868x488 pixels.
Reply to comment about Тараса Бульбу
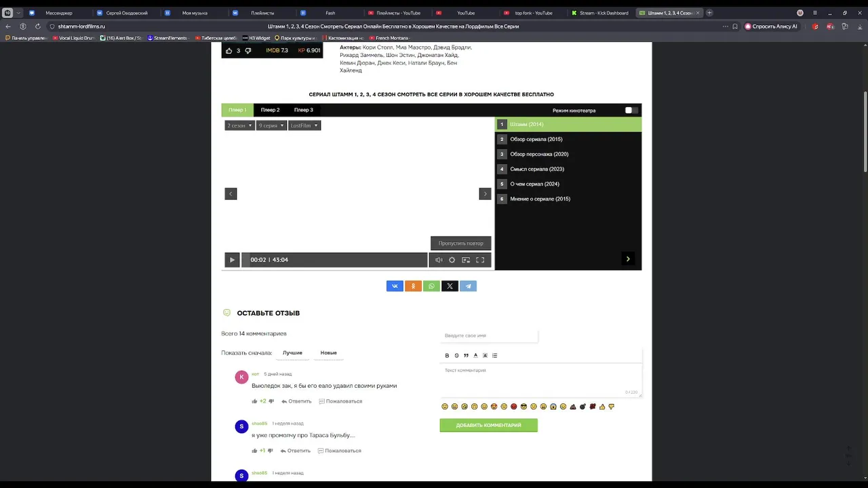pyautogui.click(x=295, y=451)
